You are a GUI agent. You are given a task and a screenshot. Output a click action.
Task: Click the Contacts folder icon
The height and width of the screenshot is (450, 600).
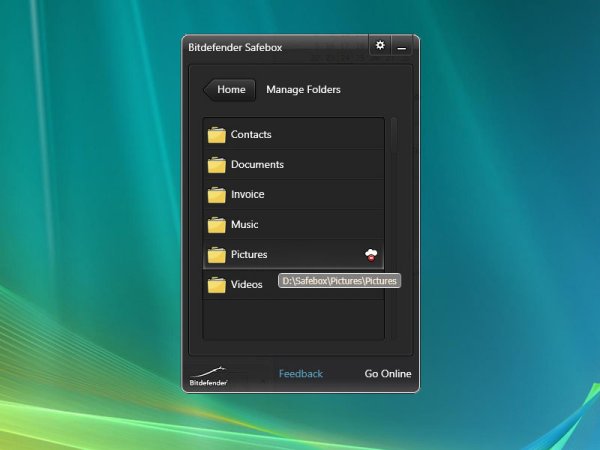[x=217, y=135]
